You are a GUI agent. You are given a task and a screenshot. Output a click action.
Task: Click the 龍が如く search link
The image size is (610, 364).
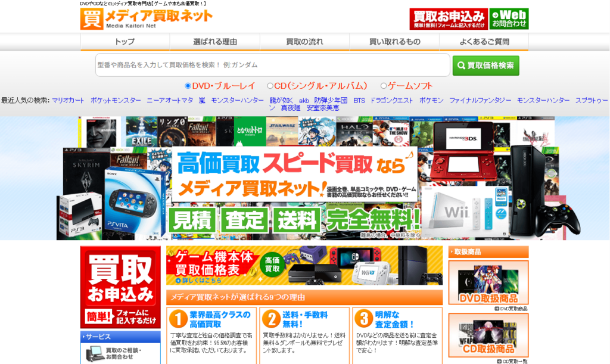pos(281,100)
